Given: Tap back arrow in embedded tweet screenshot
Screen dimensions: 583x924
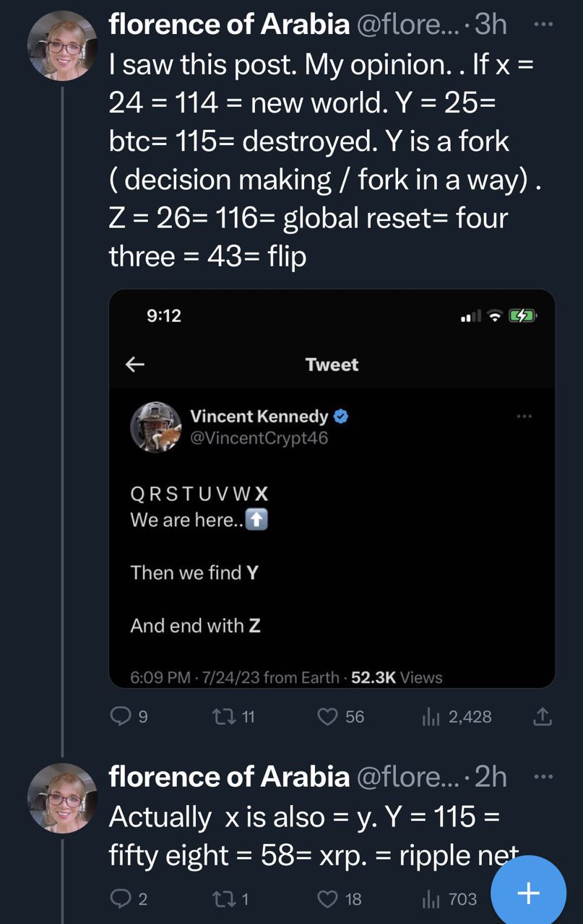Looking at the screenshot, I should coord(135,365).
